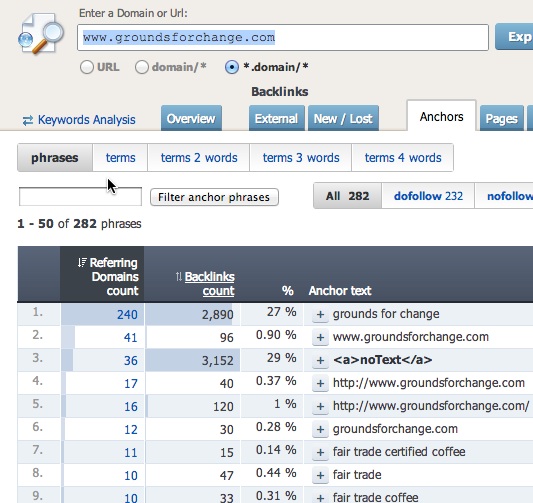Show All 282 anchors filter
533x503 pixels.
click(x=347, y=196)
